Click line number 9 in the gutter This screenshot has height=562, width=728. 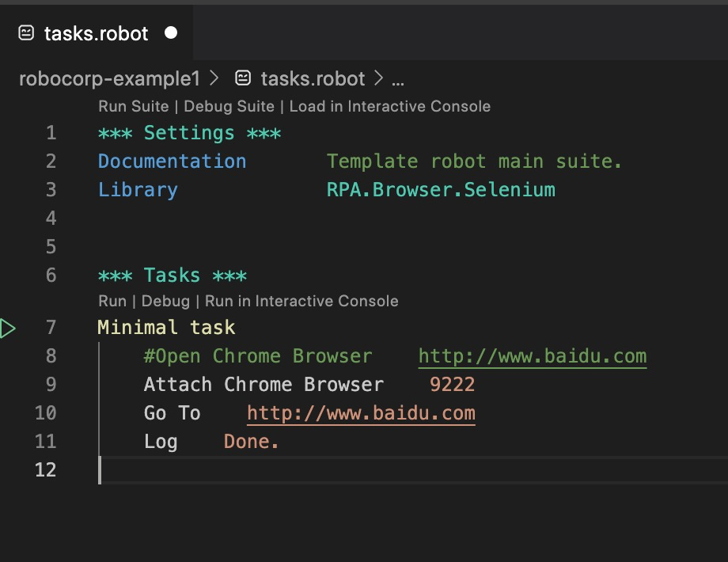(x=51, y=384)
